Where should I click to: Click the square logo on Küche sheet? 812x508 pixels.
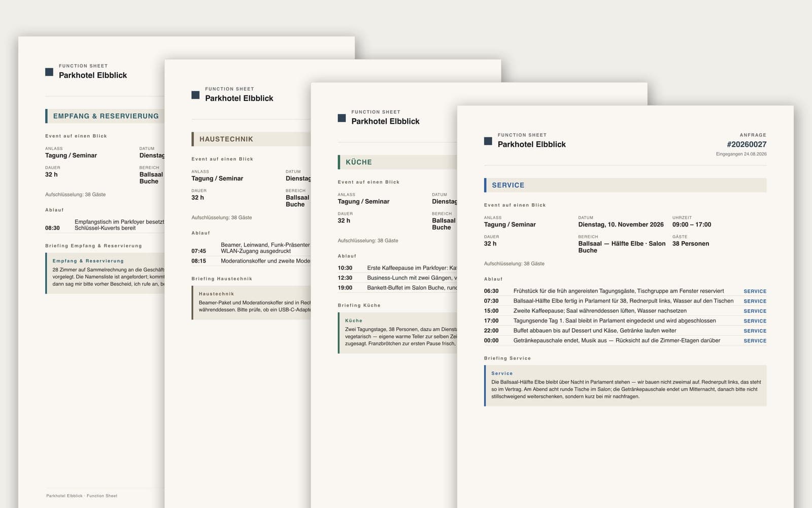click(342, 118)
